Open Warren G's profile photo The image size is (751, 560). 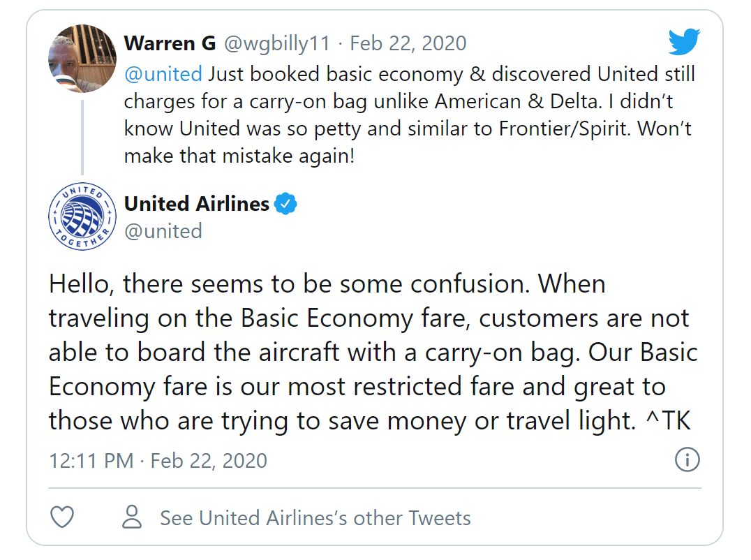click(x=82, y=59)
